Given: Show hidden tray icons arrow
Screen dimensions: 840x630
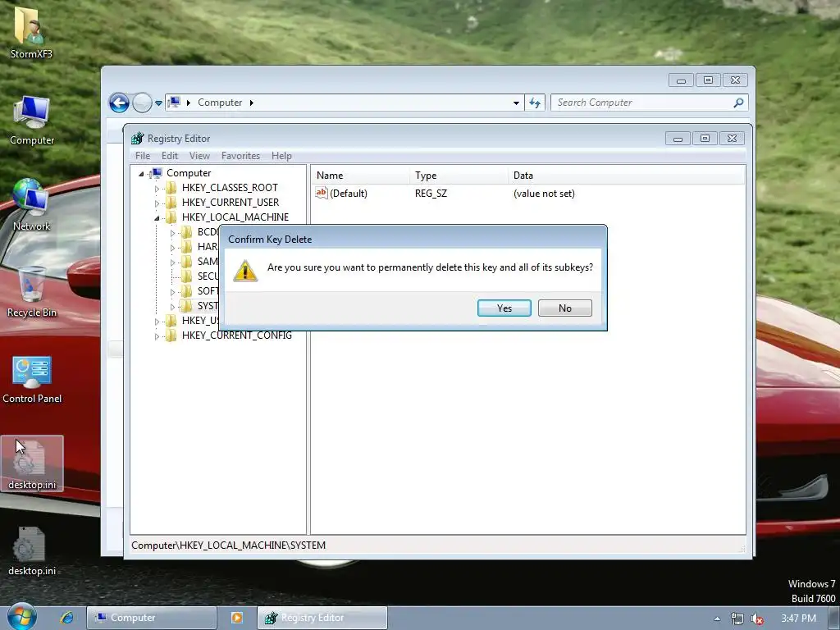Looking at the screenshot, I should pyautogui.click(x=717, y=619).
